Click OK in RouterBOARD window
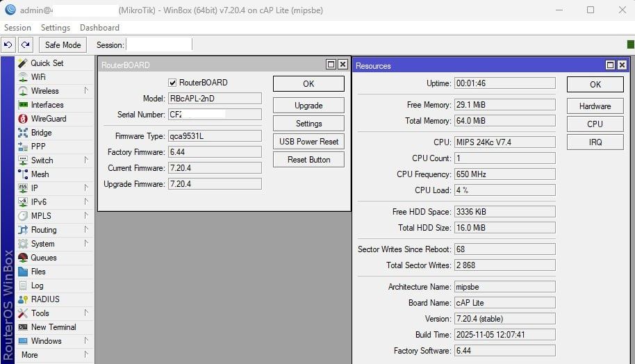 [x=308, y=84]
